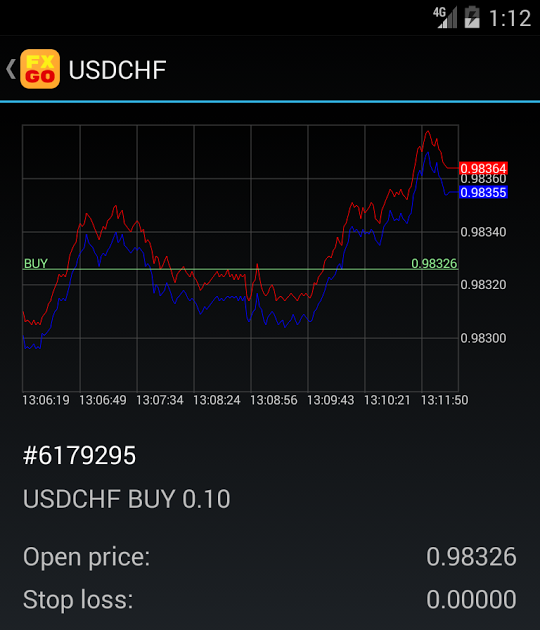The width and height of the screenshot is (540, 630).
Task: Click the red 0.98364 ask price tag
Action: click(x=483, y=168)
